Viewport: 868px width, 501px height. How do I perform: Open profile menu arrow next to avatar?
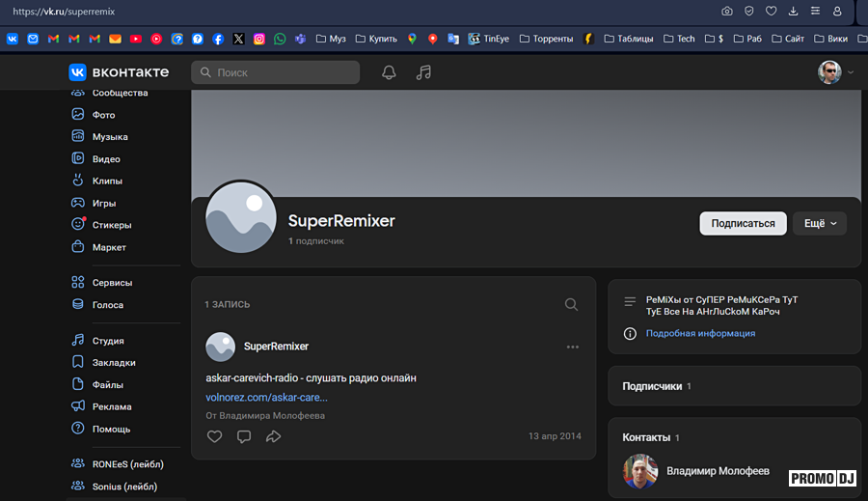click(851, 72)
